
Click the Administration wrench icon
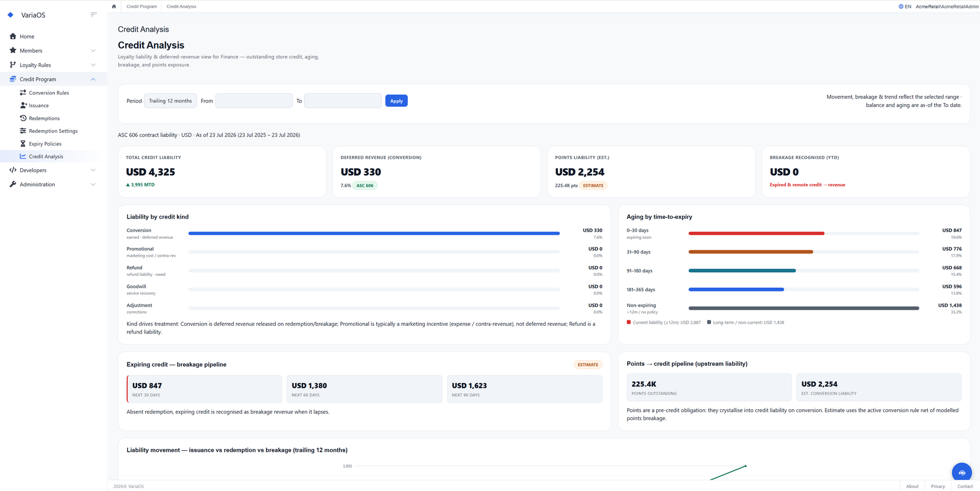(x=13, y=184)
